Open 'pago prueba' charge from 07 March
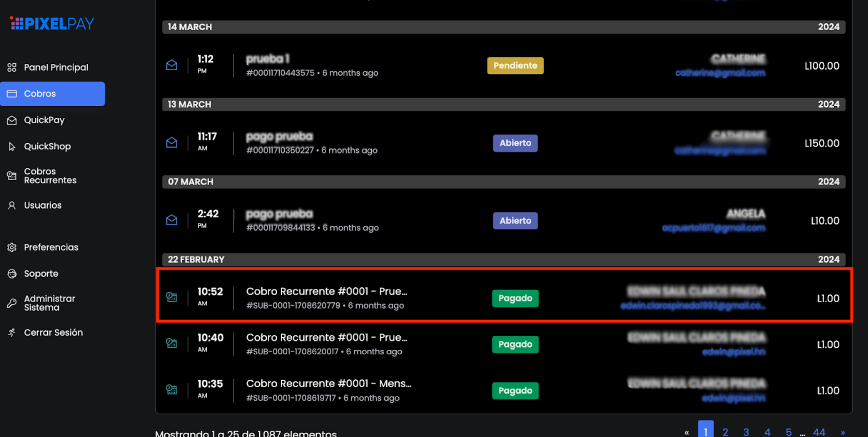 pyautogui.click(x=279, y=214)
